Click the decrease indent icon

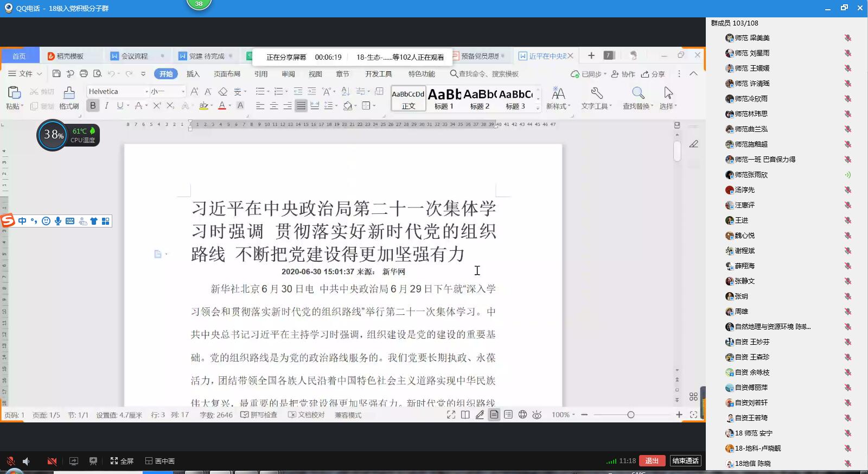point(298,91)
